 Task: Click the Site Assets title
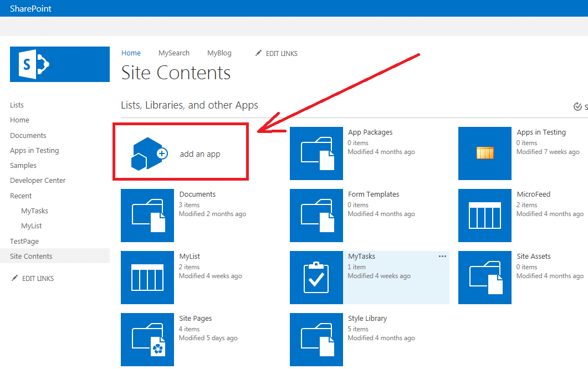point(534,257)
